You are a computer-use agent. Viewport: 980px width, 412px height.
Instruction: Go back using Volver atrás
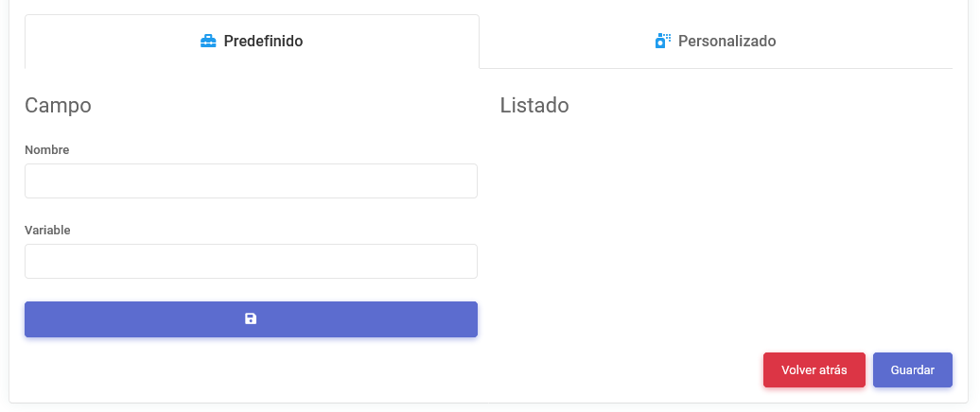[x=814, y=370]
